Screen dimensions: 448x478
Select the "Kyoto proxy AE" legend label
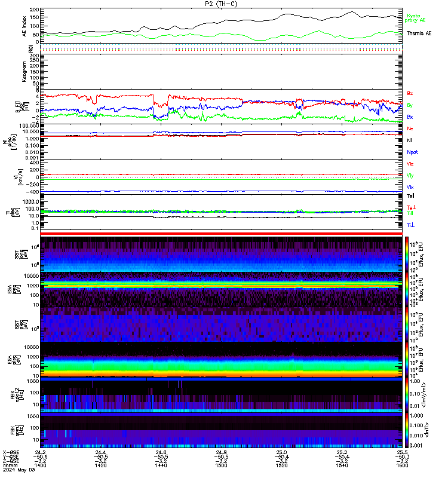(x=415, y=18)
